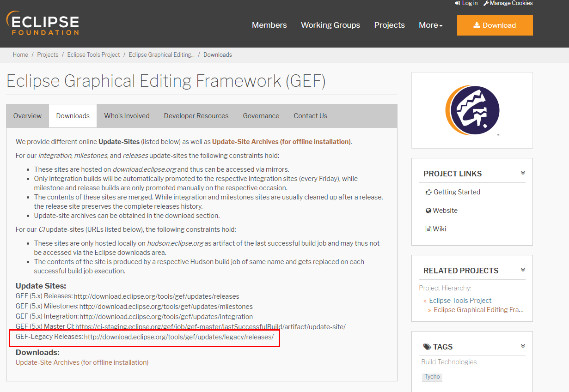Click Eclipse Tools Project in Related Projects
The height and width of the screenshot is (392, 569).
tap(460, 301)
